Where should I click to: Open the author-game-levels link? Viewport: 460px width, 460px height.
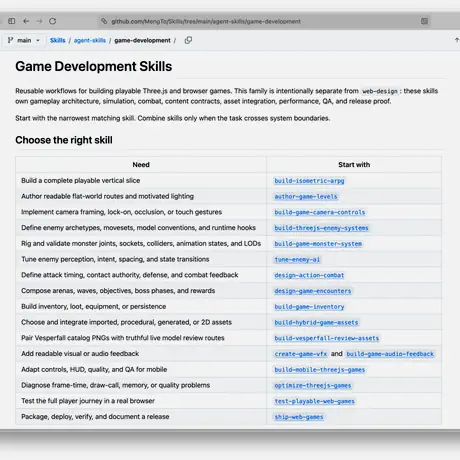306,197
